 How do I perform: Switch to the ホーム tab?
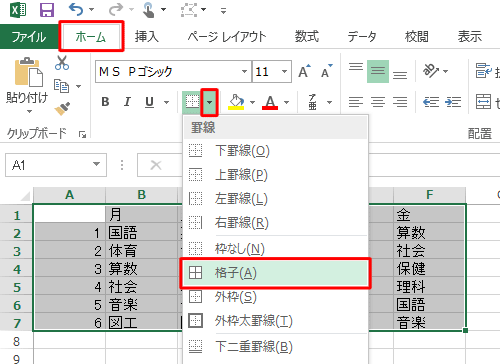coord(91,36)
